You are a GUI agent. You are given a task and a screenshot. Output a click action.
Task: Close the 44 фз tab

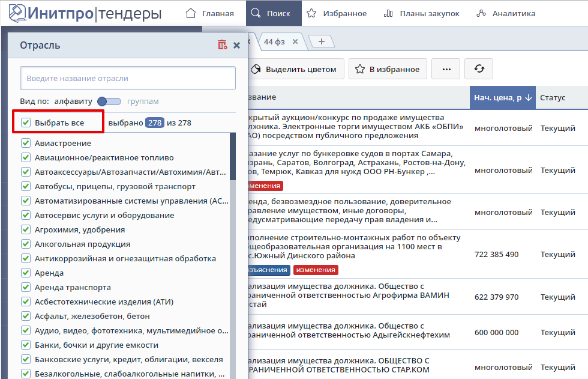(295, 41)
